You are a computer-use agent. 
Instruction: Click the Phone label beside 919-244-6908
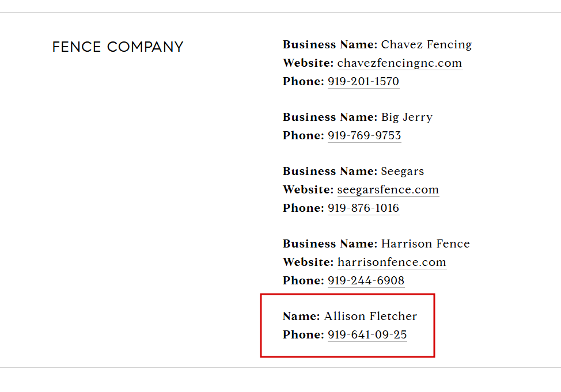pos(304,281)
